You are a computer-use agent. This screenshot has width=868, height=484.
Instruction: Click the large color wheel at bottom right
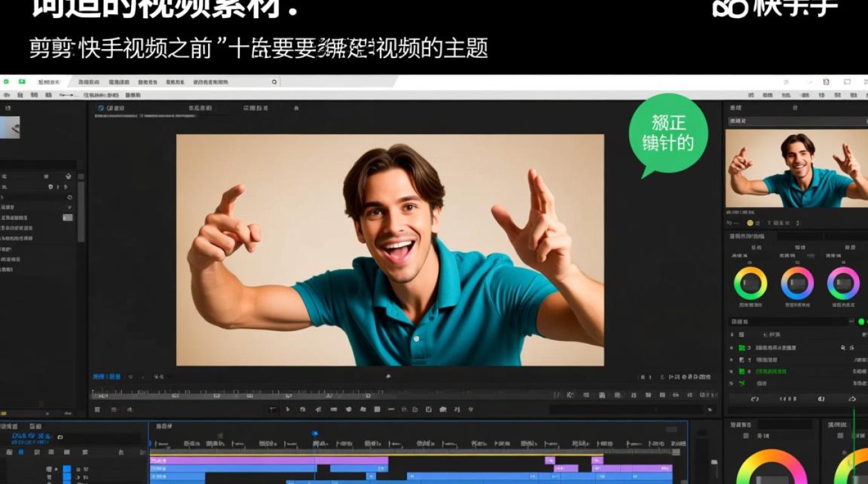point(771,467)
